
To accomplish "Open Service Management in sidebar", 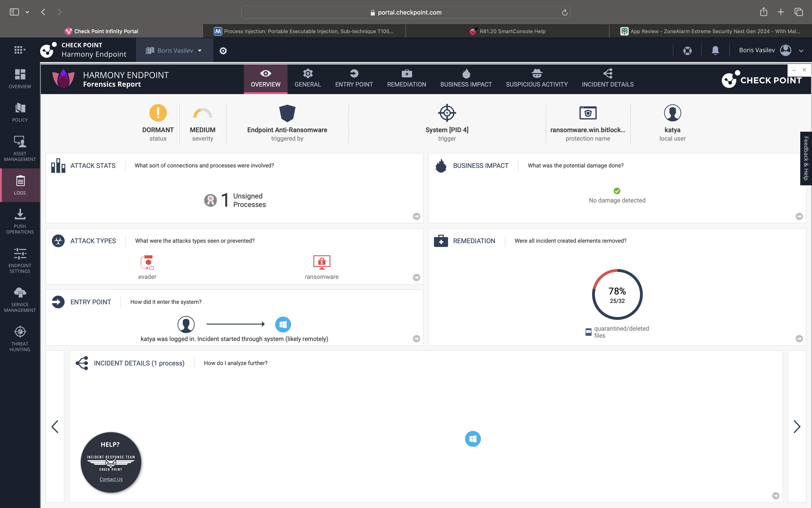I will (x=20, y=300).
